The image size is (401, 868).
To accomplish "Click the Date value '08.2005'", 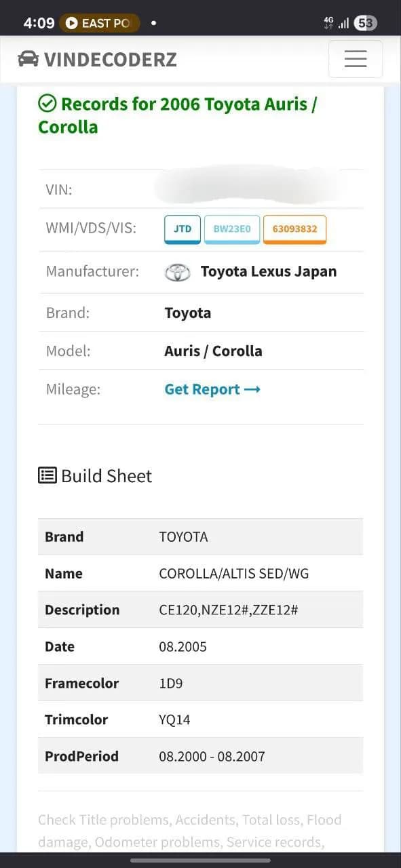I will tap(183, 647).
